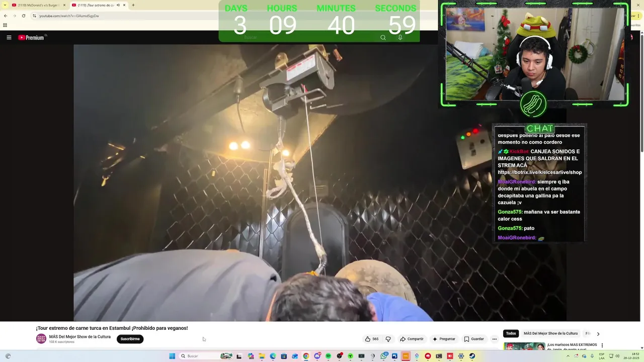
Task: Expand the tab search dropdown arrow
Action: [x=5, y=5]
